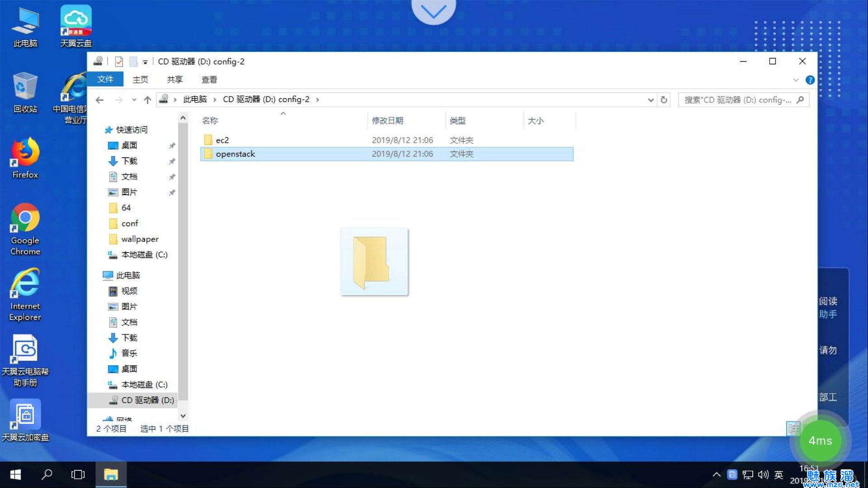Click the Task View taskbar icon
Viewport: 868px width, 488px height.
(78, 474)
